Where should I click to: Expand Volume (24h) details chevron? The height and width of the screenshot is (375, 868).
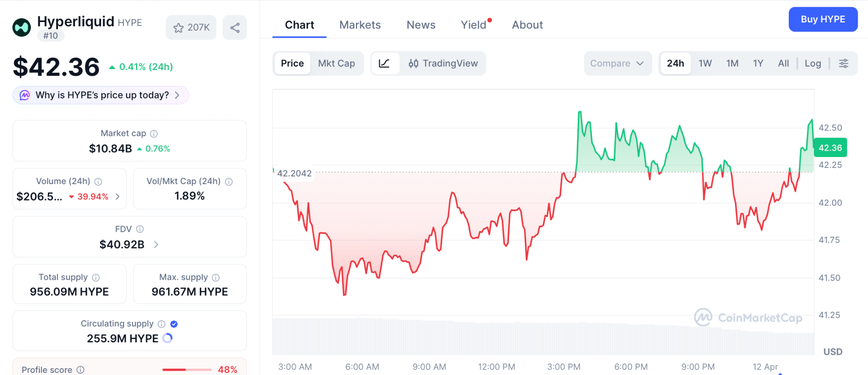click(118, 196)
